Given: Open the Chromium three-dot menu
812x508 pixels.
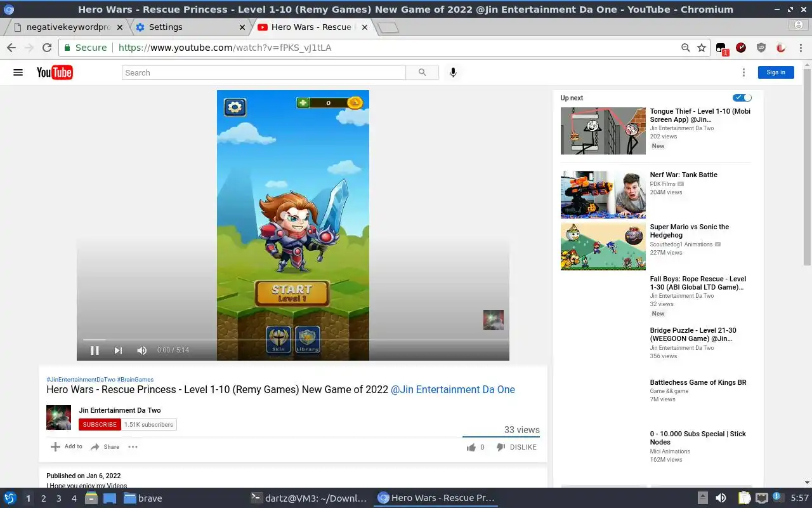Looking at the screenshot, I should coord(801,48).
